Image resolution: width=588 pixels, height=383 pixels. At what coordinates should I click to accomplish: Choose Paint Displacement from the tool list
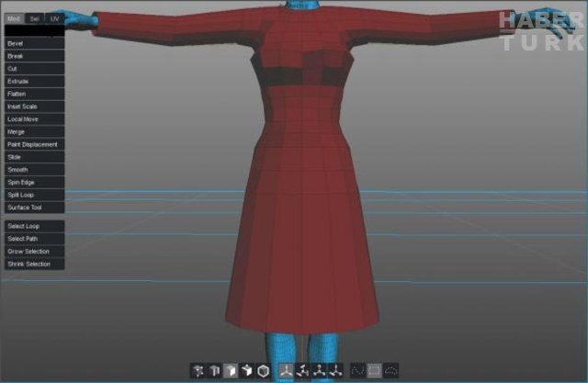33,145
